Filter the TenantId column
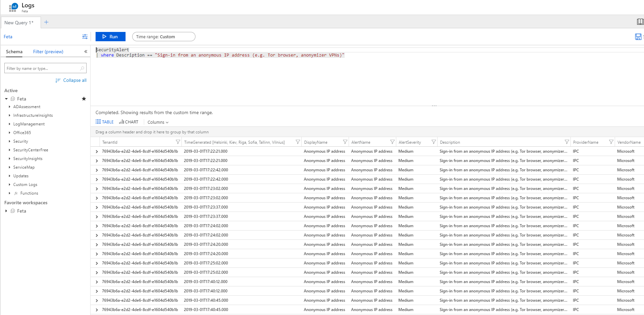Image resolution: width=644 pixels, height=315 pixels. coord(178,142)
